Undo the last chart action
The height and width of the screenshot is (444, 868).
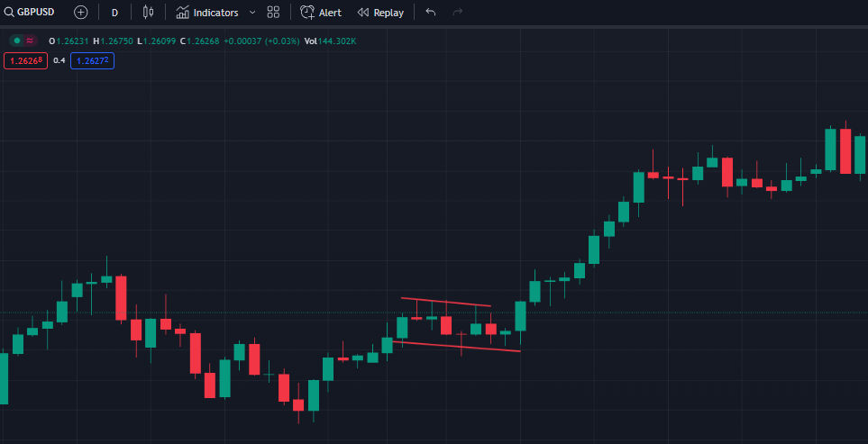[x=431, y=13]
